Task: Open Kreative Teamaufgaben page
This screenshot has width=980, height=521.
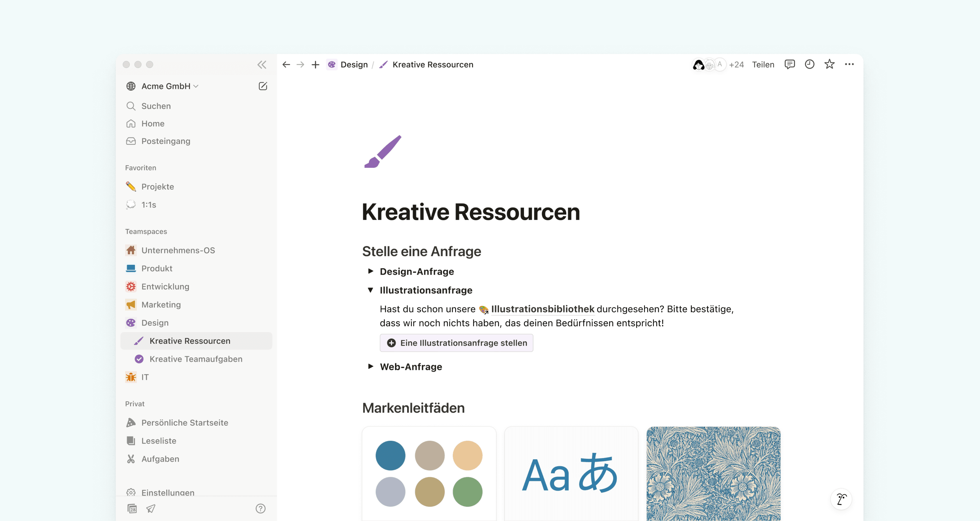Action: 196,359
